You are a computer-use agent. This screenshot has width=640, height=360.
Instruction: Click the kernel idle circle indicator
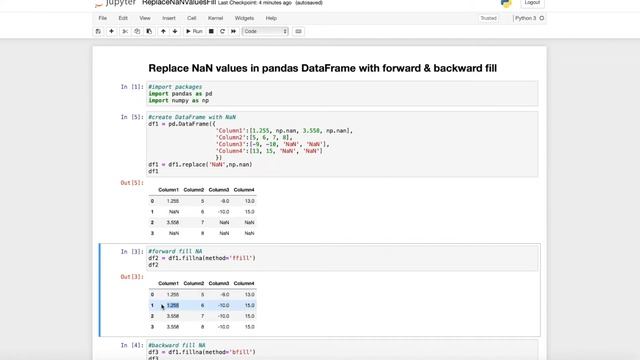(x=542, y=18)
